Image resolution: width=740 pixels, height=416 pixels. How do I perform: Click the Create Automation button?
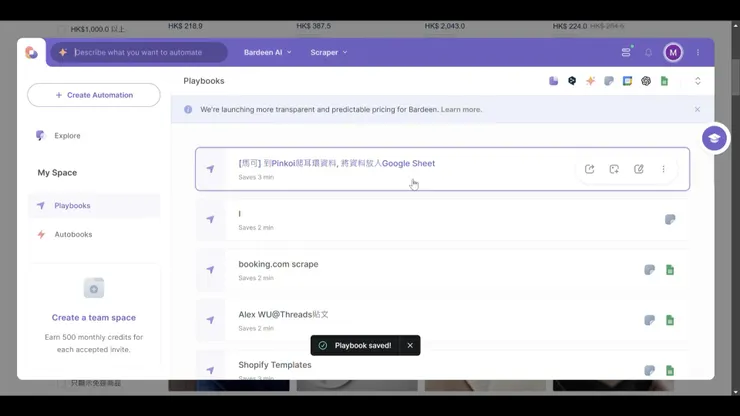[x=94, y=95]
